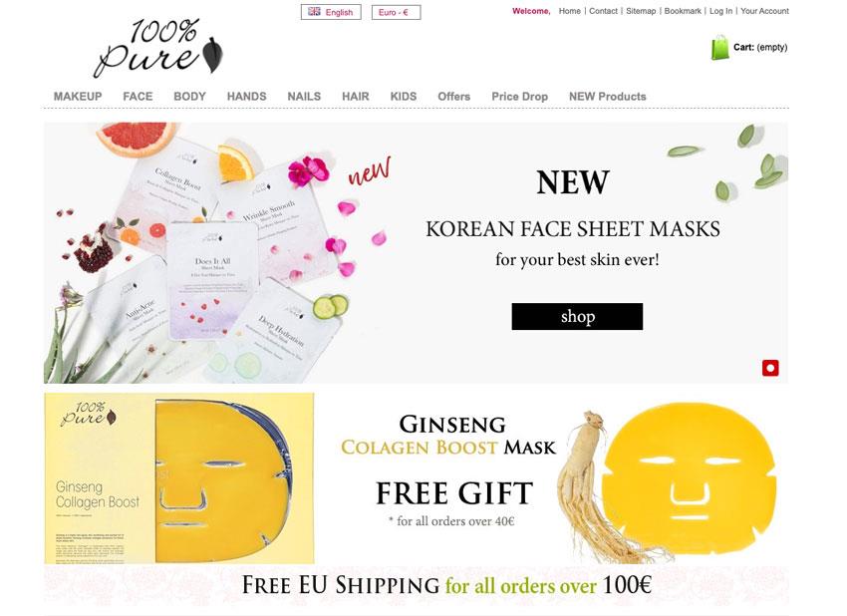
Task: Open NEW Products page
Action: (608, 96)
